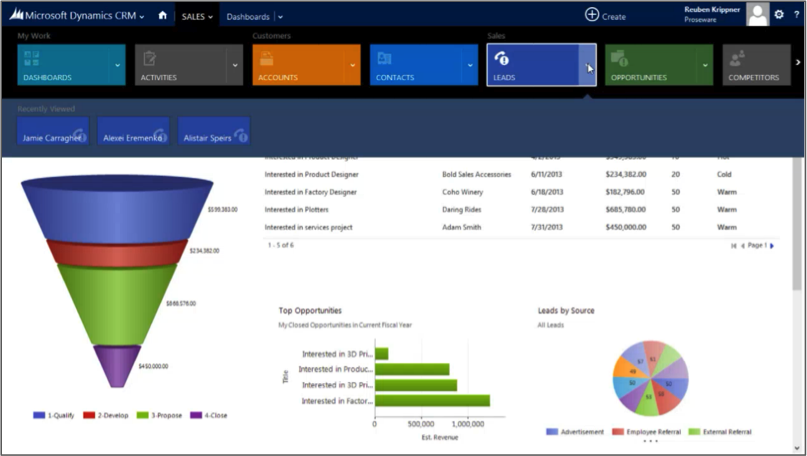Expand the Dashboards breadcrumb chevron

pos(280,17)
